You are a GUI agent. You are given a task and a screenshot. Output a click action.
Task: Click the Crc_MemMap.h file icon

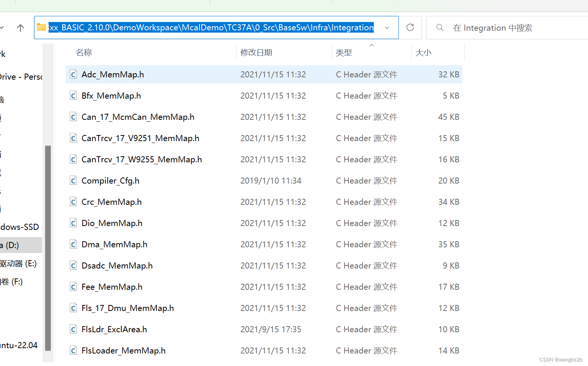pos(74,202)
